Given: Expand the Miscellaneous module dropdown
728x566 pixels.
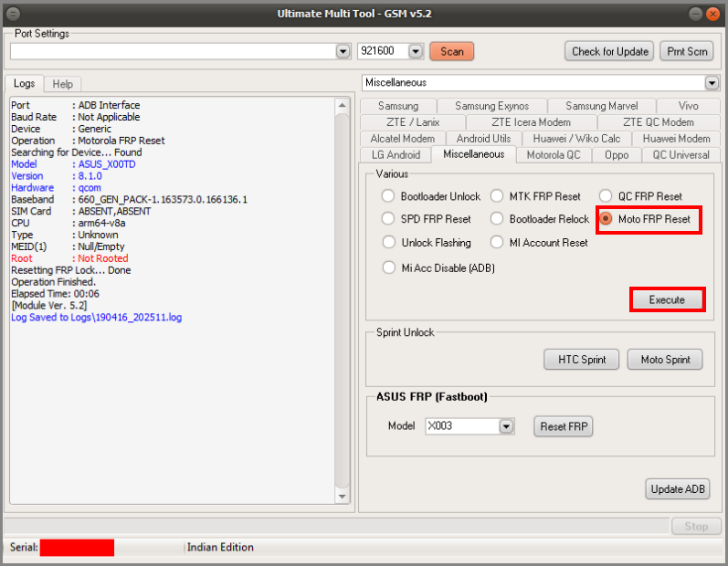Looking at the screenshot, I should (x=712, y=83).
